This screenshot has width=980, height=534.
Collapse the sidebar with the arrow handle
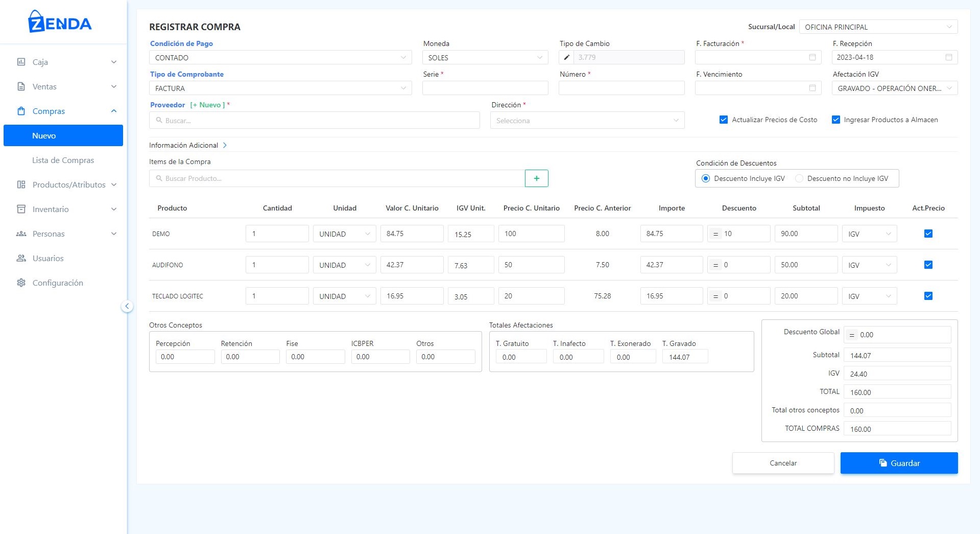pyautogui.click(x=127, y=306)
